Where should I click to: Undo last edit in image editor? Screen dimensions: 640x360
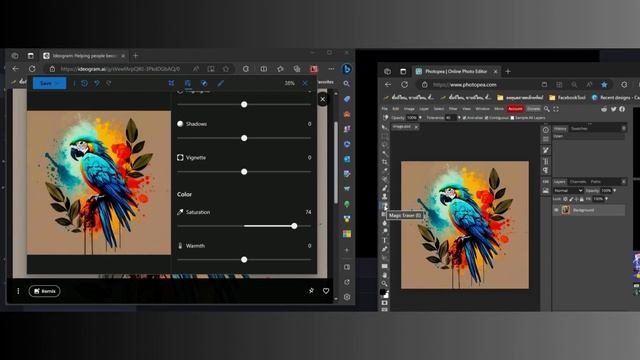coord(97,83)
